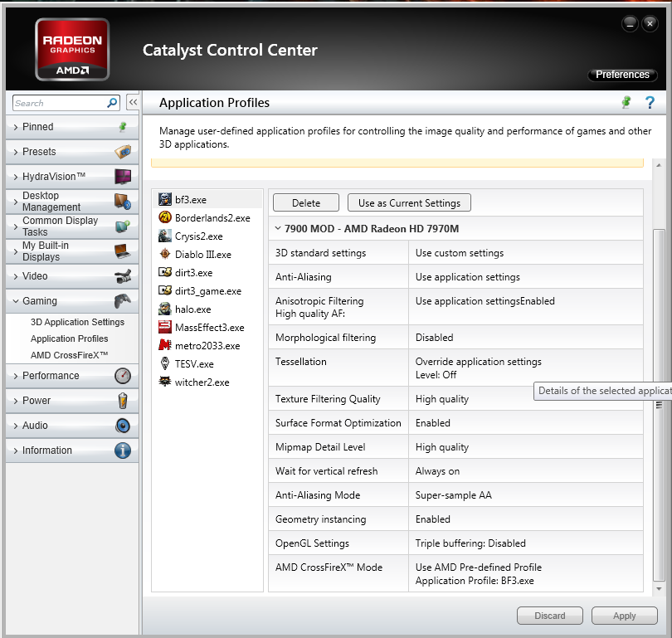Click the TESV.exe game icon
Image resolution: width=672 pixels, height=638 pixels.
point(165,363)
